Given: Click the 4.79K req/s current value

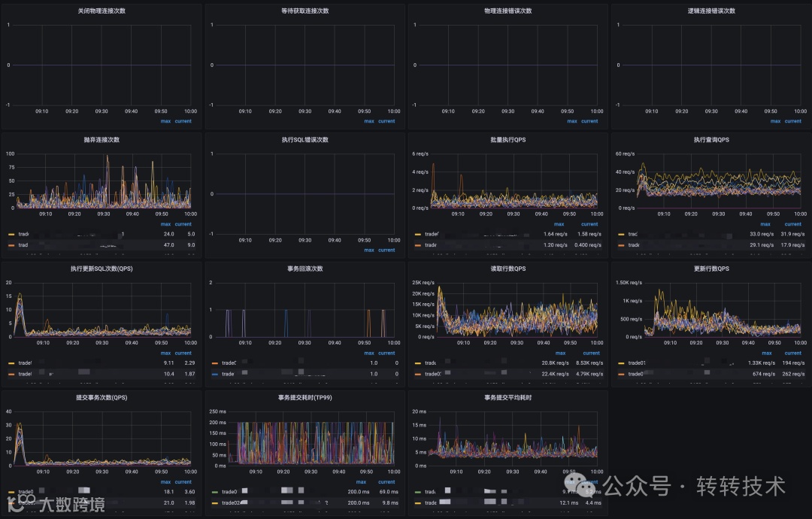Looking at the screenshot, I should click(589, 374).
